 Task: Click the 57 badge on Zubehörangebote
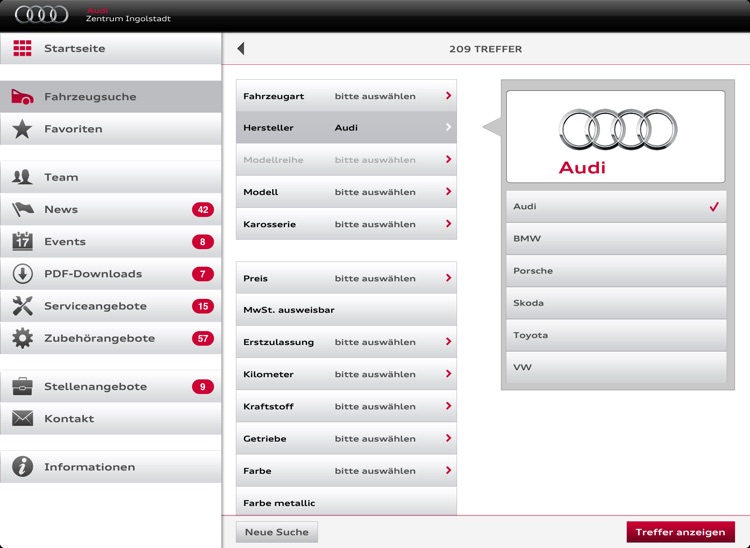(x=203, y=339)
